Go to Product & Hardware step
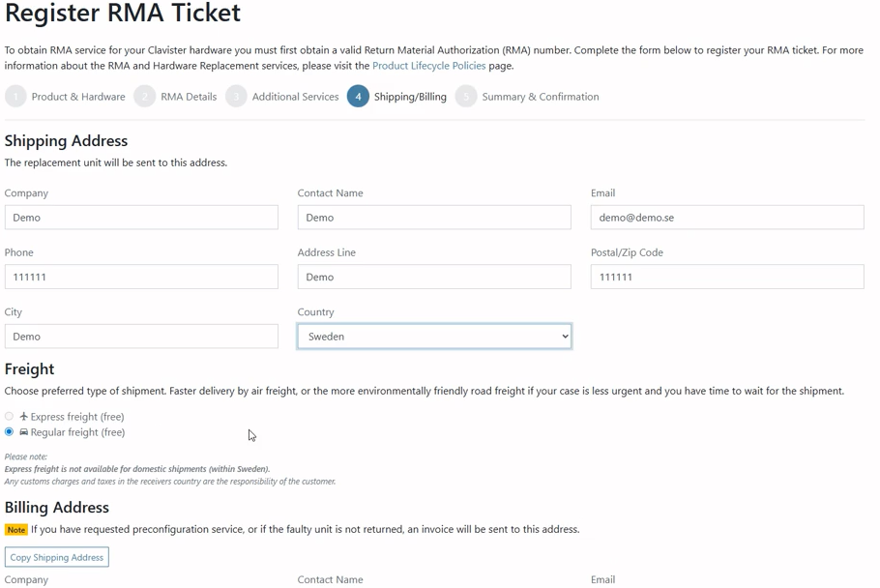This screenshot has height=588, width=880. click(x=78, y=97)
